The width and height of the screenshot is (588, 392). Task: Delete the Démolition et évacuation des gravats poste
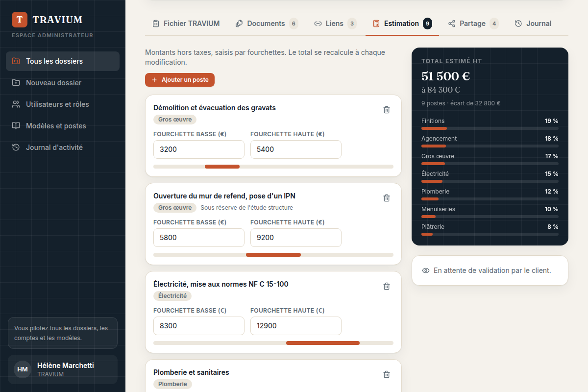pos(387,110)
